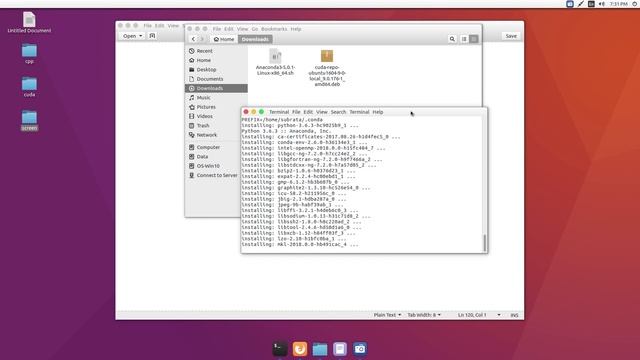Open the Tab Width dropdown
Screen dimensions: 640x360
click(424, 315)
